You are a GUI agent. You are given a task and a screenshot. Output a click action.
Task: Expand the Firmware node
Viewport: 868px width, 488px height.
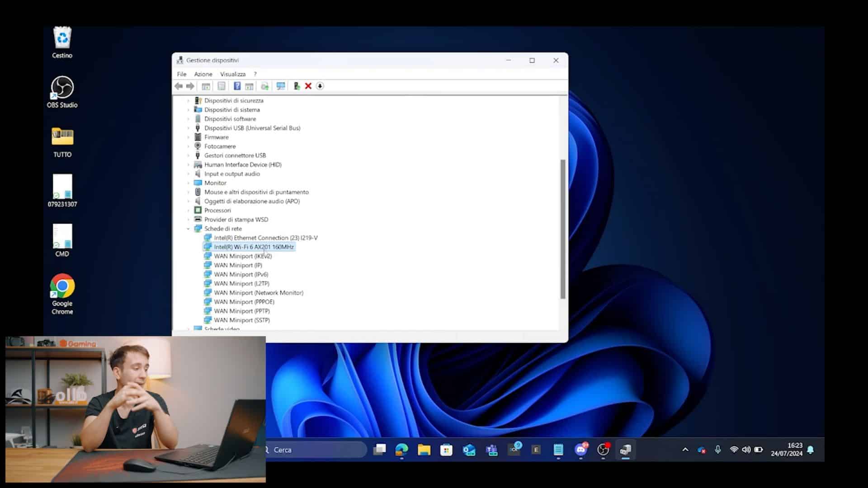click(189, 137)
